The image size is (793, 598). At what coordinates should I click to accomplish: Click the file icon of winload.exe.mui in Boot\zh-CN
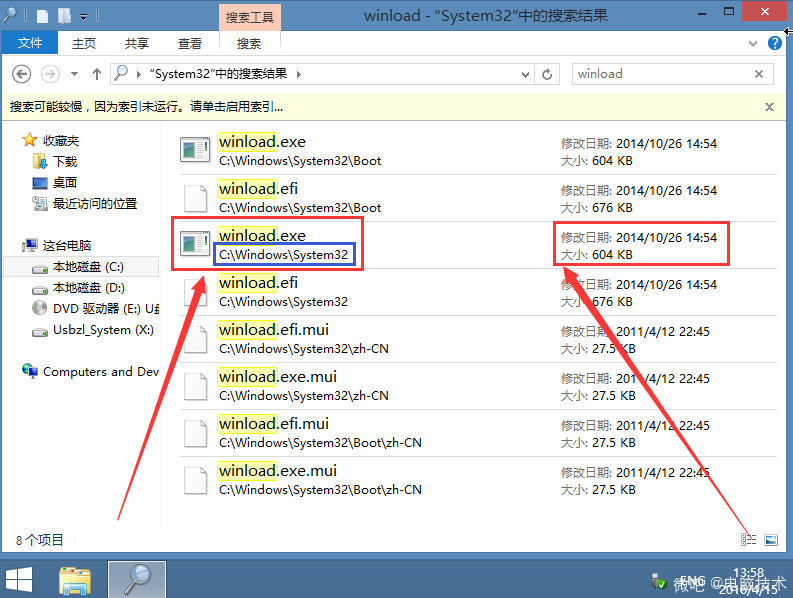(195, 480)
